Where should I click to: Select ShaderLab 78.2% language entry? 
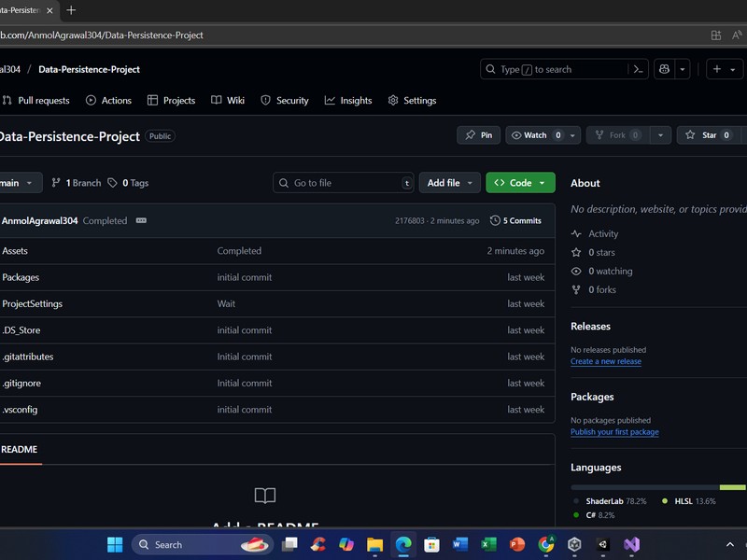point(610,501)
